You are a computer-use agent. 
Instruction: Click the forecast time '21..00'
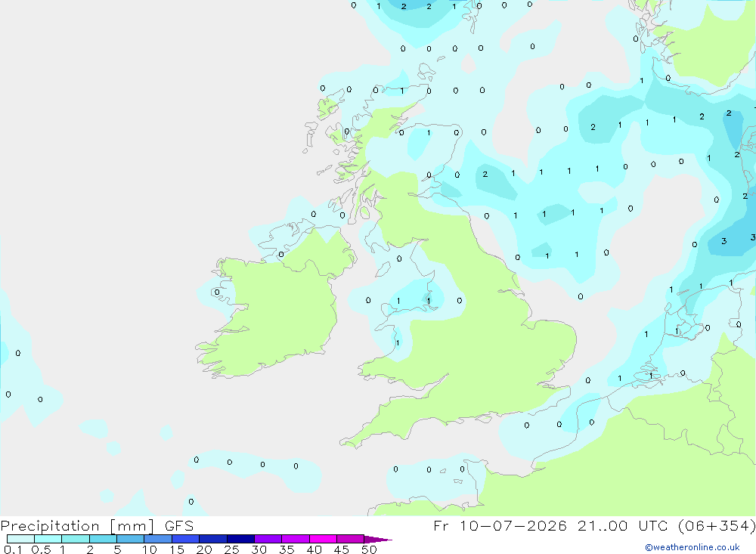[603, 525]
